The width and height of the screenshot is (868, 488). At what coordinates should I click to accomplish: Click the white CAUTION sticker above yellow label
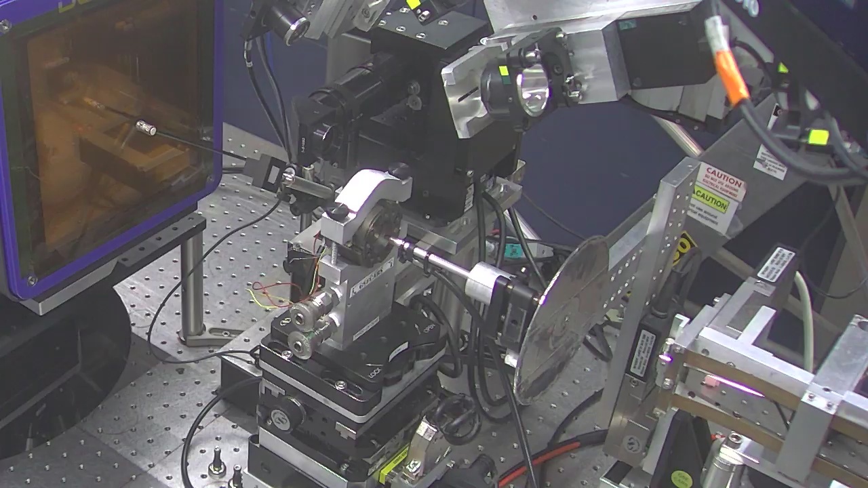[x=720, y=180]
